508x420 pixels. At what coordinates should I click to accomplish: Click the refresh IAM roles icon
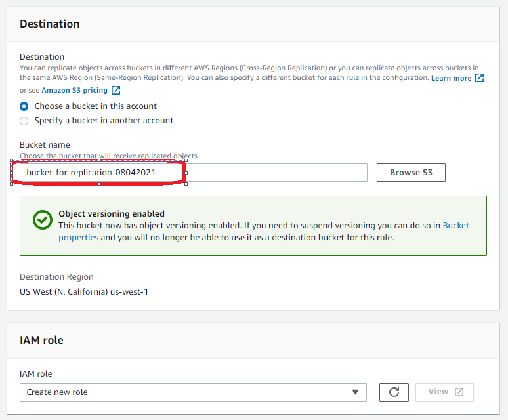pos(394,392)
